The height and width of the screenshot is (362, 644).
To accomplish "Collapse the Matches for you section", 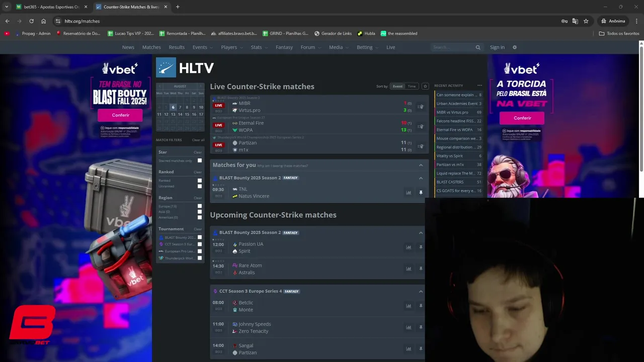I will 421,165.
